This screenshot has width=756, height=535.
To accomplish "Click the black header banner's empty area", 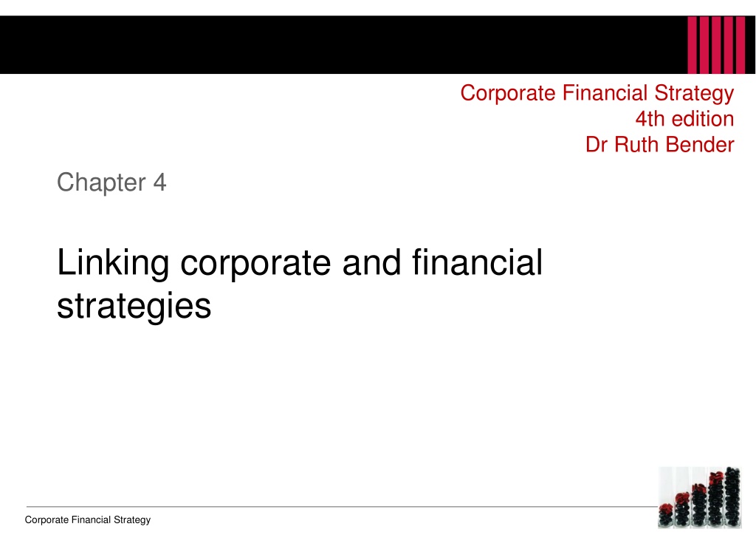I will point(332,44).
